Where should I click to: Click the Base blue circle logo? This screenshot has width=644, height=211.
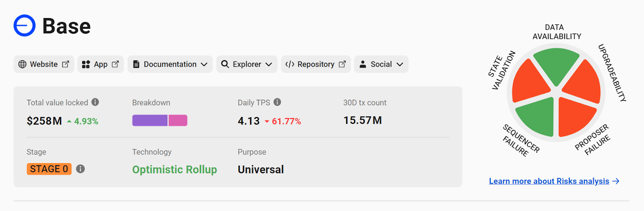tap(25, 26)
